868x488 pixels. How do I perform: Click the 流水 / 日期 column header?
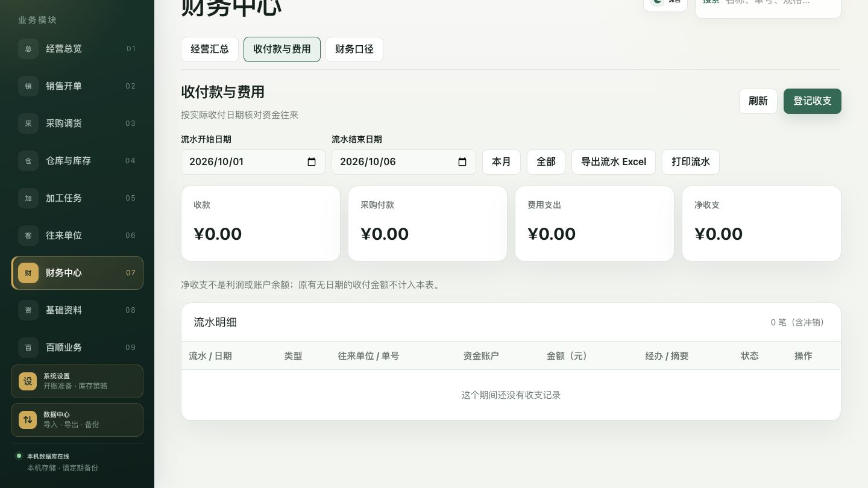click(x=210, y=356)
